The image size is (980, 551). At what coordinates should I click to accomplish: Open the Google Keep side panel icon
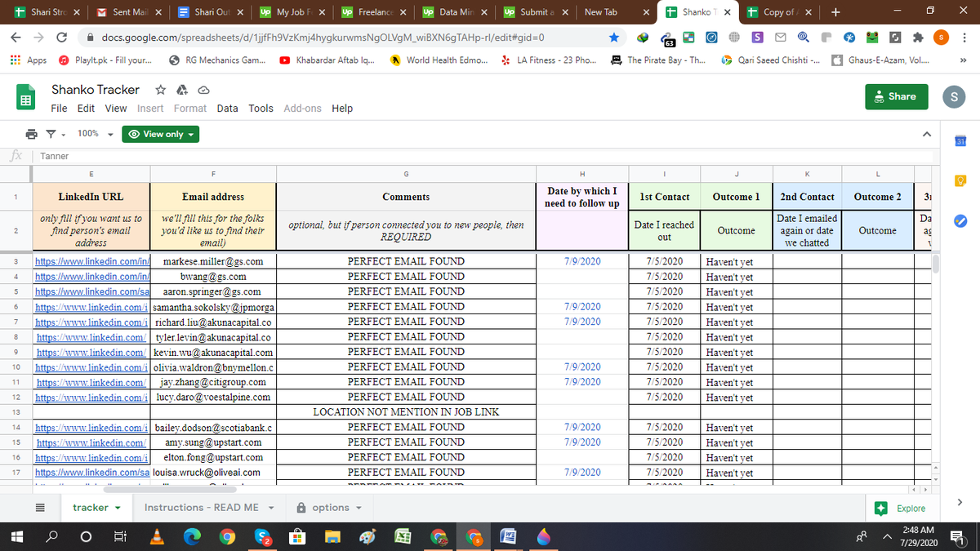coord(960,180)
